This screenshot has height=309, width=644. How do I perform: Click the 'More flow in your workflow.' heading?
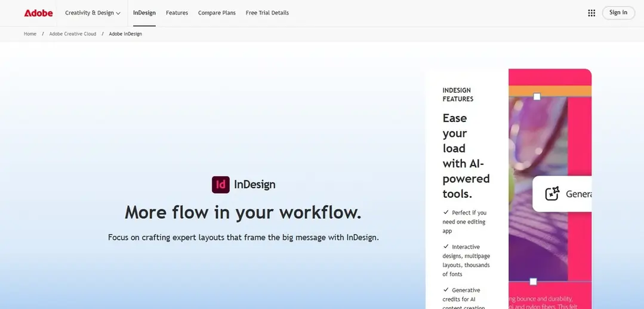243,212
